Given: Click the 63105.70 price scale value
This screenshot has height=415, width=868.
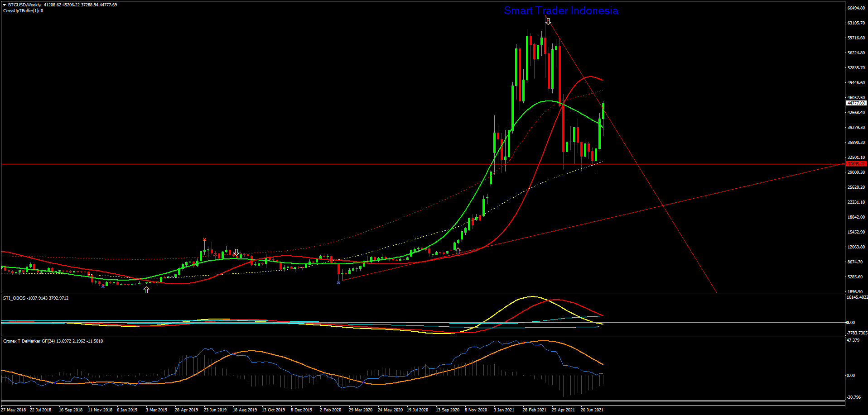Looking at the screenshot, I should 856,23.
